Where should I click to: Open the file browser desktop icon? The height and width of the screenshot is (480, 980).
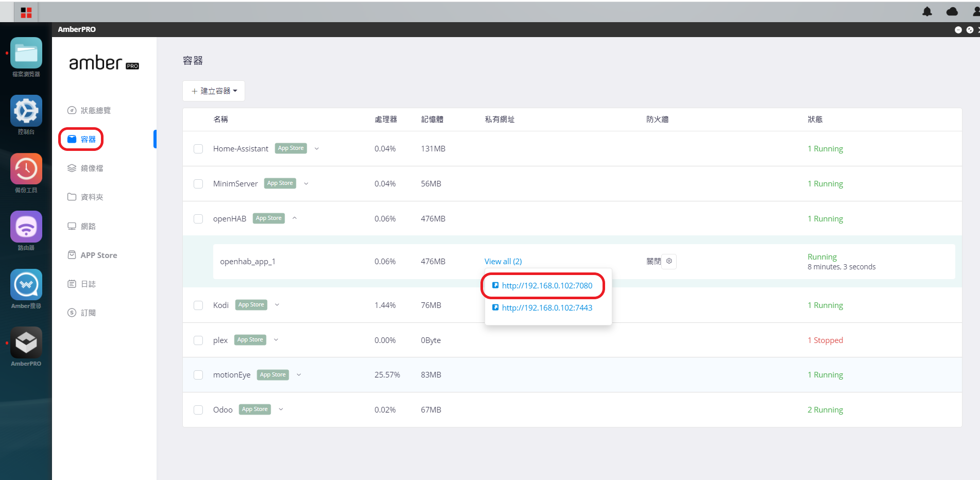26,53
